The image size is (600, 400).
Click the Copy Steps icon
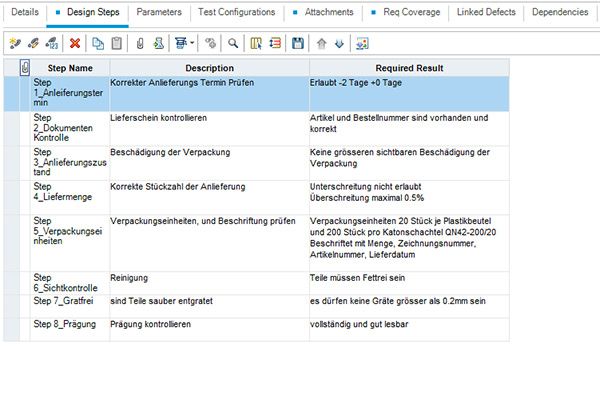coord(98,43)
